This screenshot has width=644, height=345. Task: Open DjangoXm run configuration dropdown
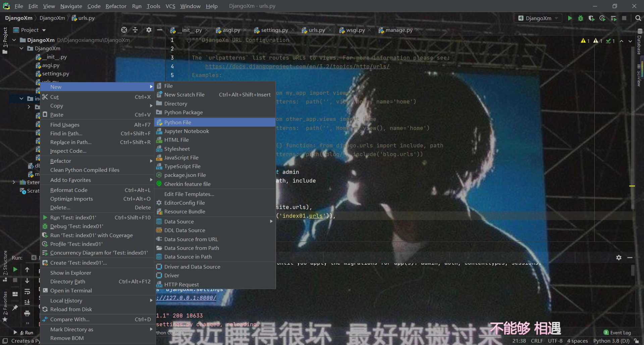click(538, 18)
